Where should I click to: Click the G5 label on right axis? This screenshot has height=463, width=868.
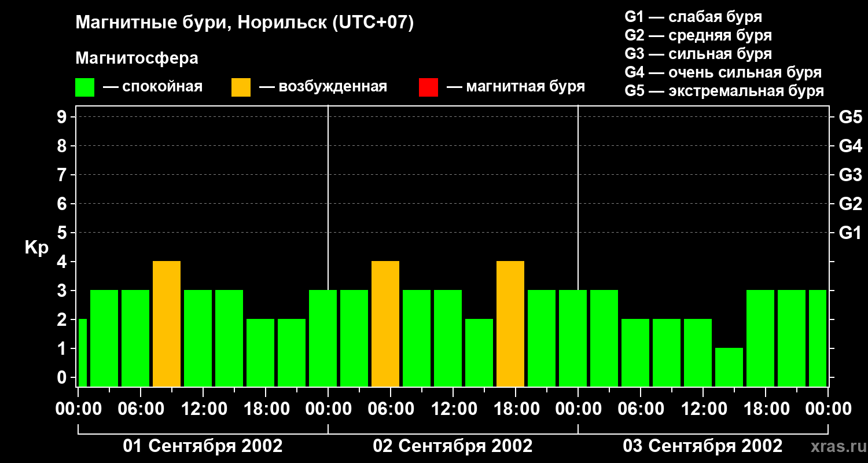pos(850,117)
